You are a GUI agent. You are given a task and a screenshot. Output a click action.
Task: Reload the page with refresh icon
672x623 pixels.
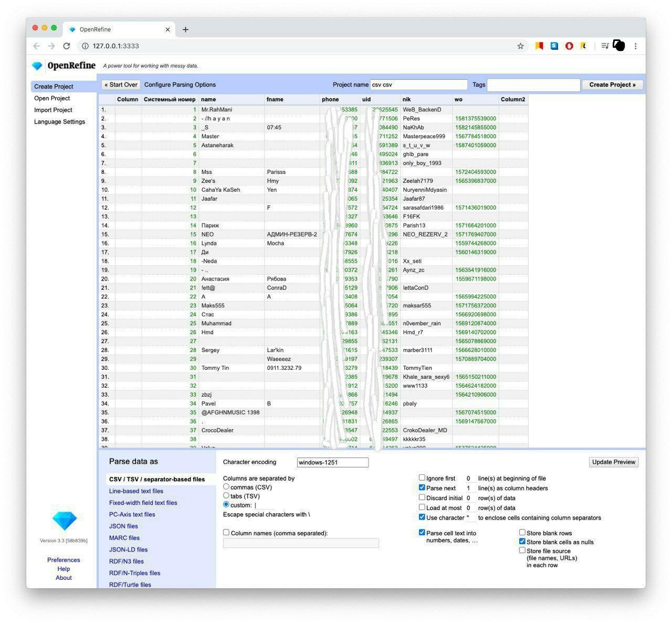66,46
